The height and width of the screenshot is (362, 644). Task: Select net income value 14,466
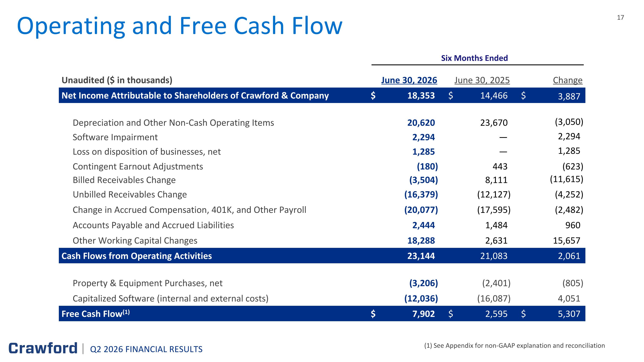coord(494,95)
